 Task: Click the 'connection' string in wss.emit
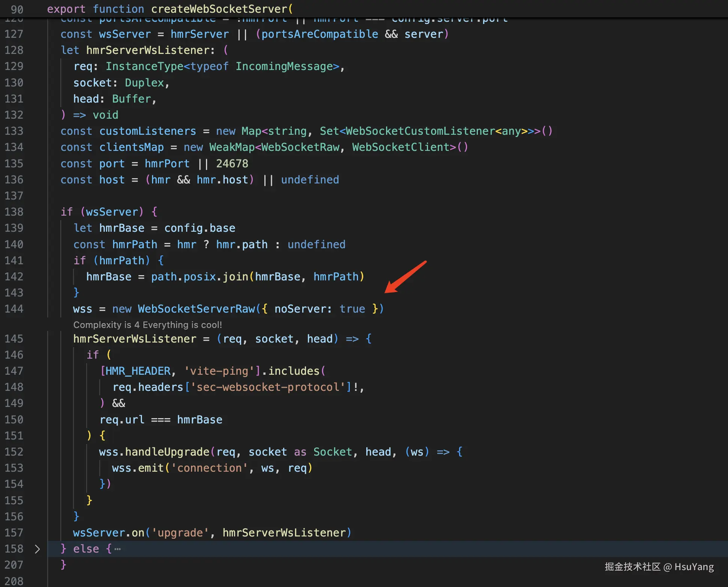209,468
